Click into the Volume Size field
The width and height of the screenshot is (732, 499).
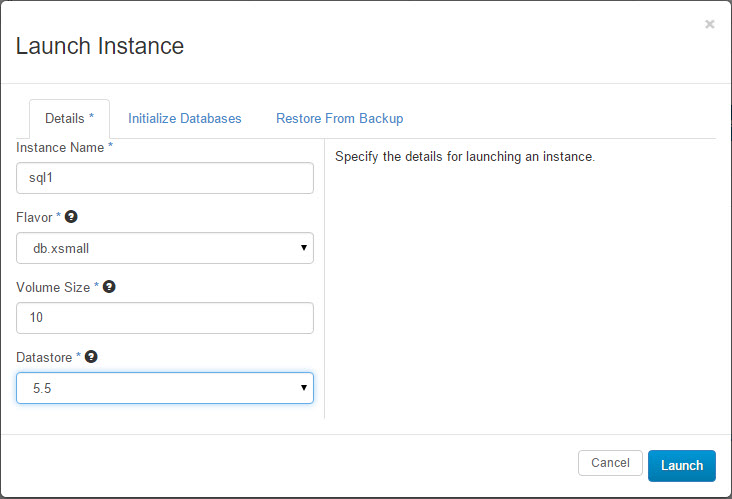click(165, 318)
